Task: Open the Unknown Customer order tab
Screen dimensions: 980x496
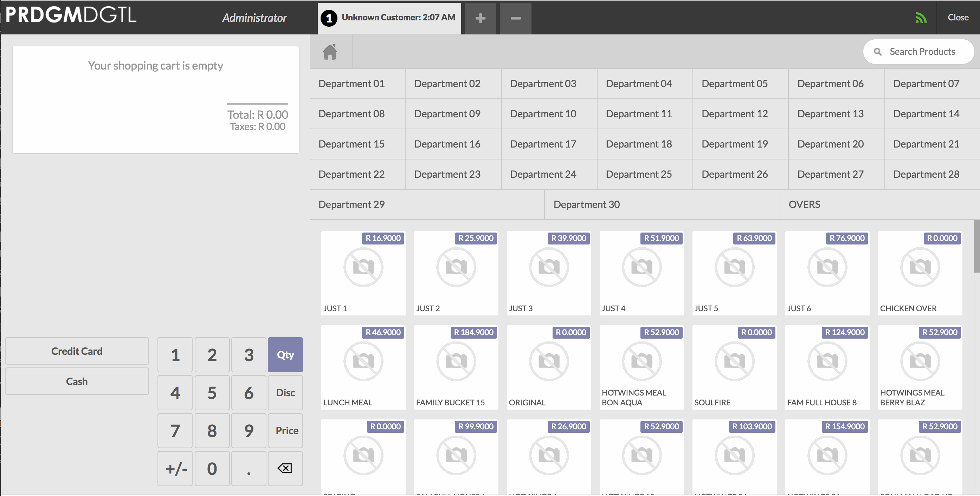Action: [x=389, y=18]
